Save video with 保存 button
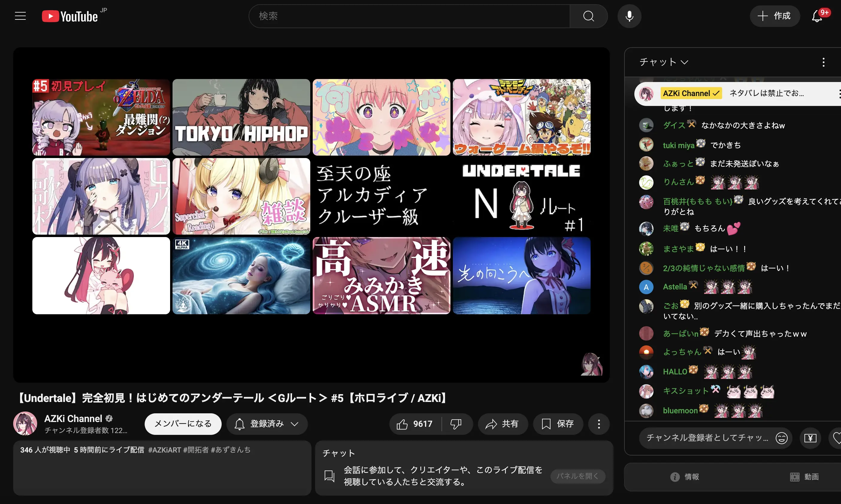Screen dimensions: 841x504 click(x=558, y=424)
